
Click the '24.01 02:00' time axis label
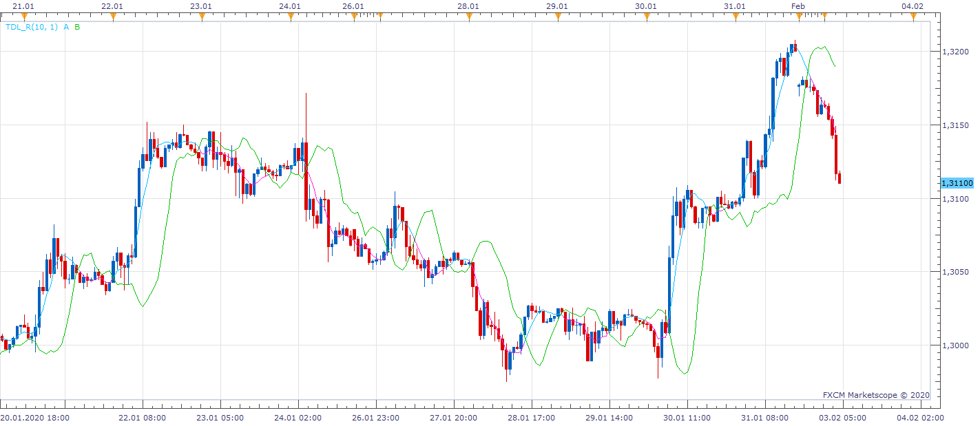[298, 417]
